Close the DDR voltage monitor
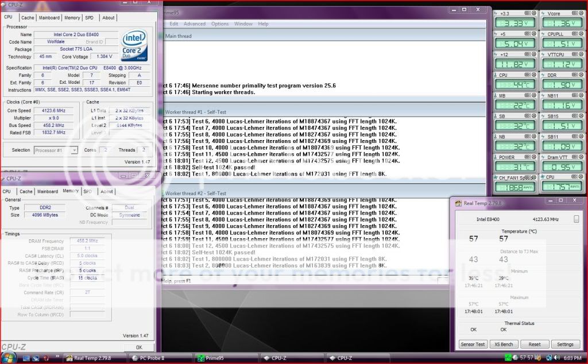The image size is (588, 364). [x=581, y=75]
